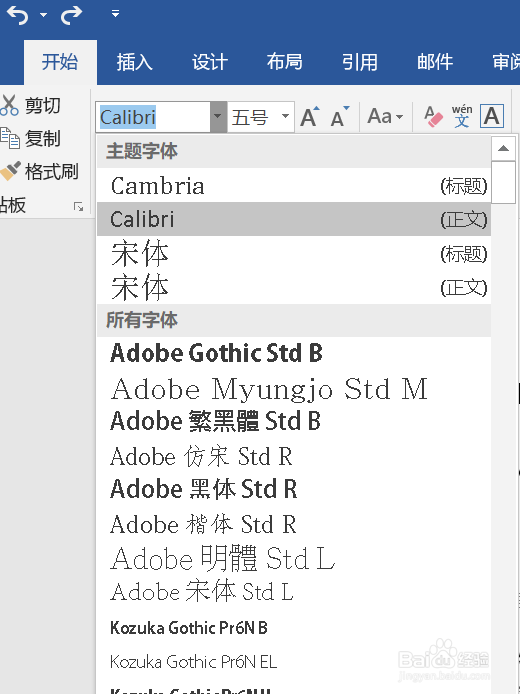Select Adobe 宋体 Std L font
Screen dimensions: 520x694
point(294,592)
